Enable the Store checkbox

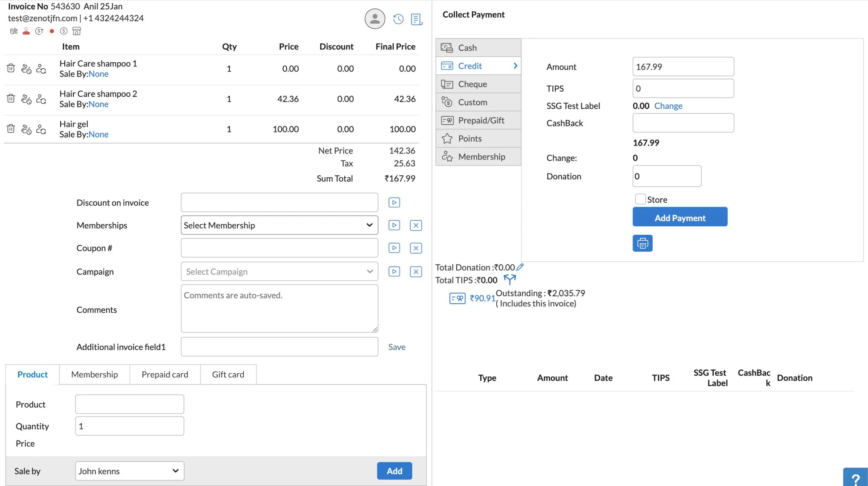(x=640, y=199)
